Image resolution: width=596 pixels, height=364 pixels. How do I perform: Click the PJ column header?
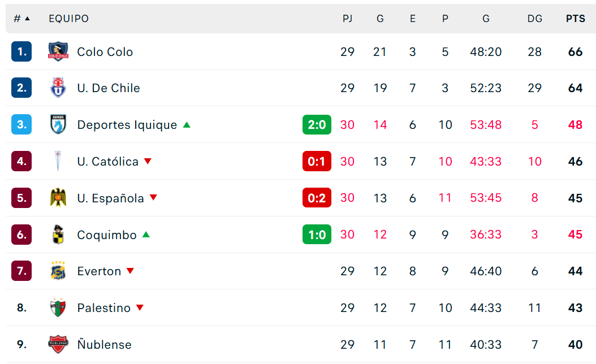[x=347, y=19]
